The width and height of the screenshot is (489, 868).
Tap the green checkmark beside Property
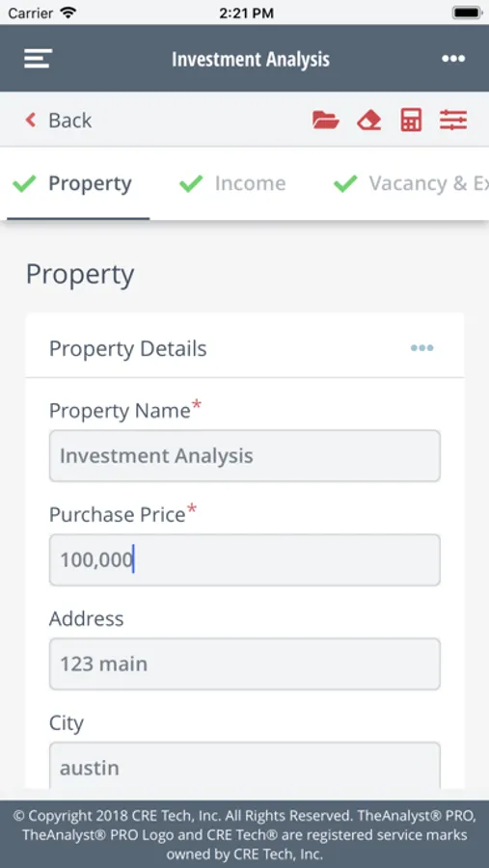[24, 183]
